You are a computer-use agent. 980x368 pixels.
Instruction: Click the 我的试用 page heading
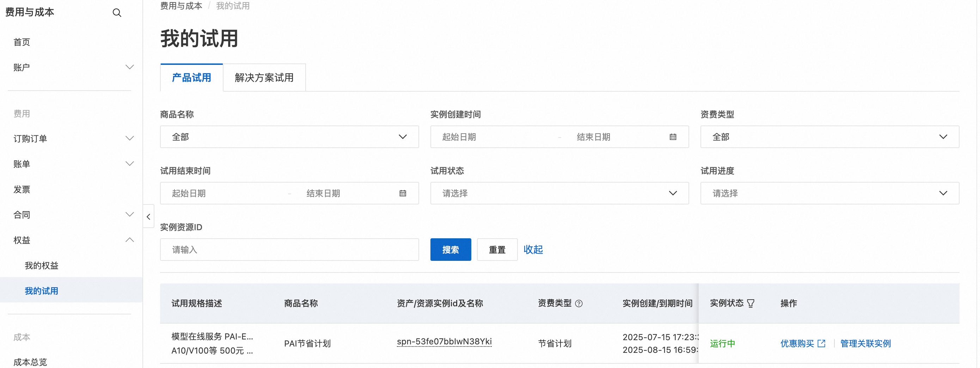pyautogui.click(x=199, y=38)
